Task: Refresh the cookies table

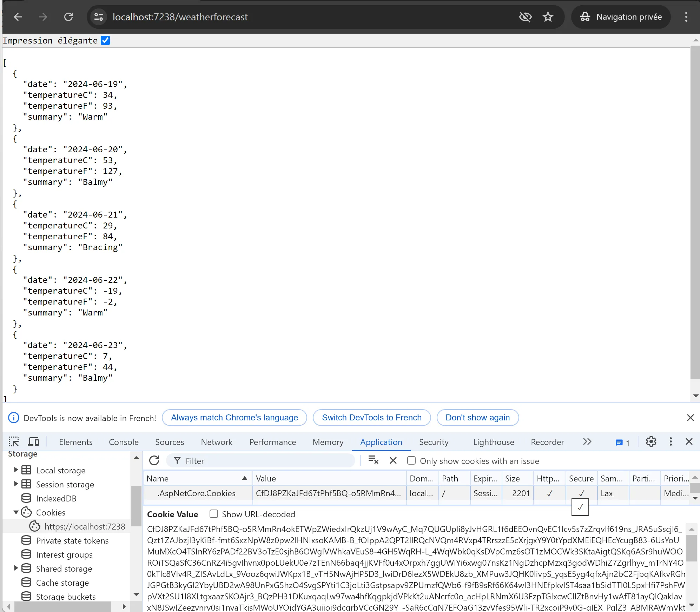Action: (154, 460)
